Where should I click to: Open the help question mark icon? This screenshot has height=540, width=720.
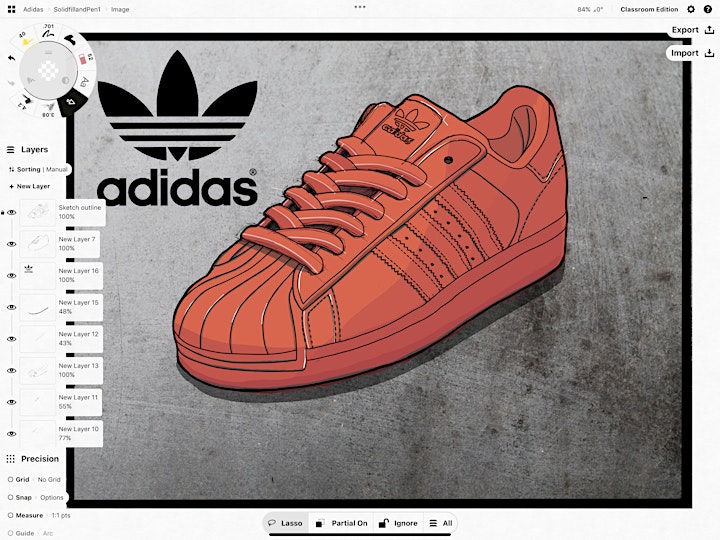pos(708,9)
